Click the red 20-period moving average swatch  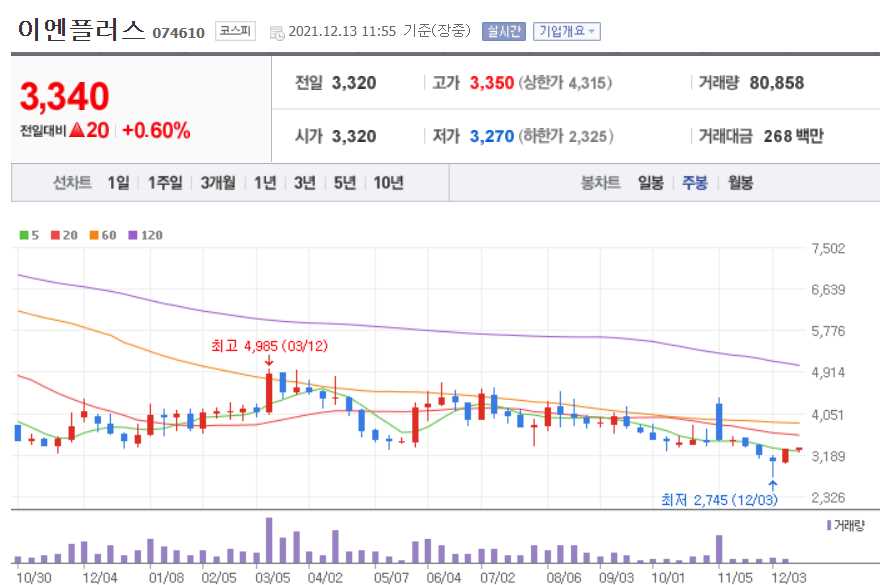coord(55,235)
